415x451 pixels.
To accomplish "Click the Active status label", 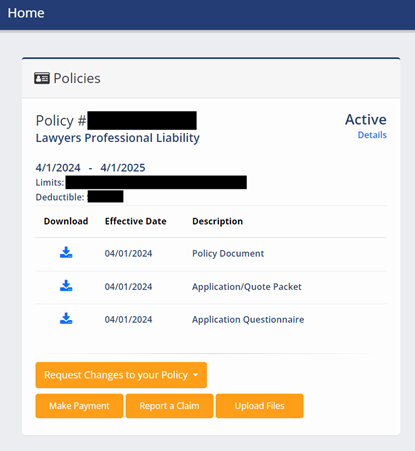I will [366, 119].
